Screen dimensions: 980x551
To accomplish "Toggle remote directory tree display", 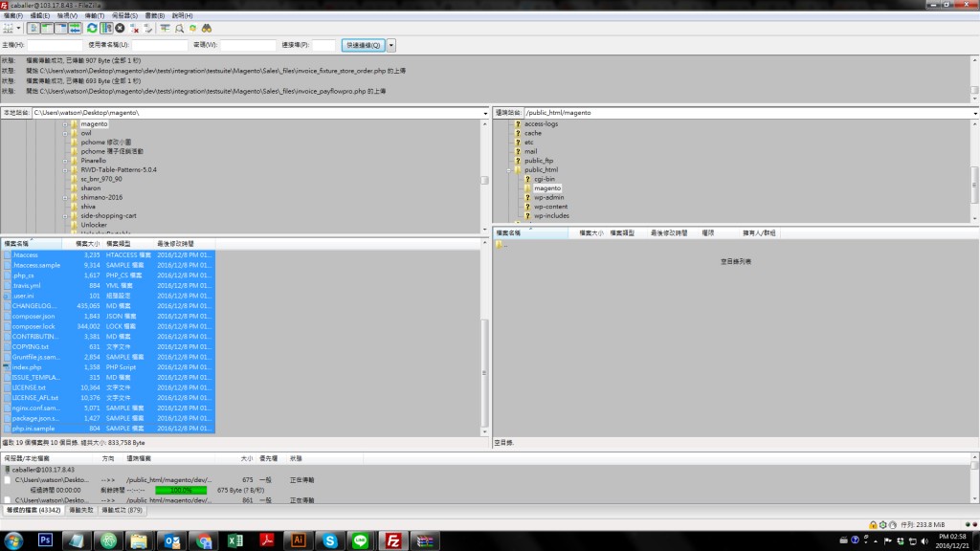I will [x=61, y=28].
